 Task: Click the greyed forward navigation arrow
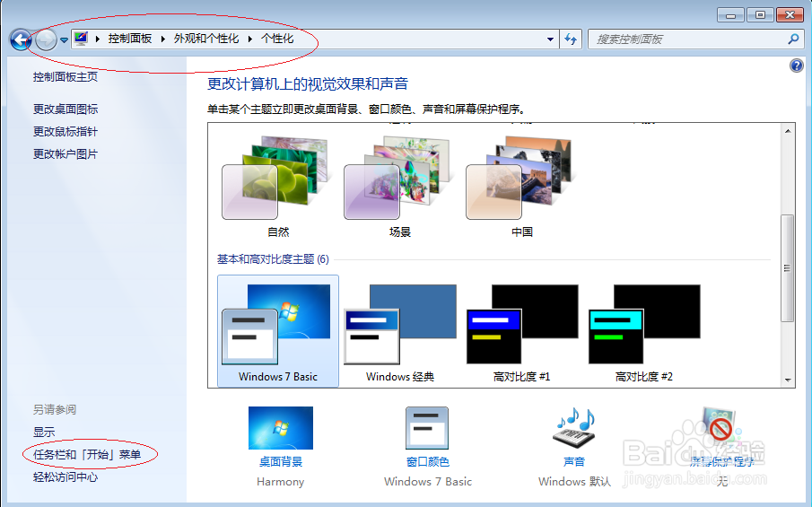[46, 39]
